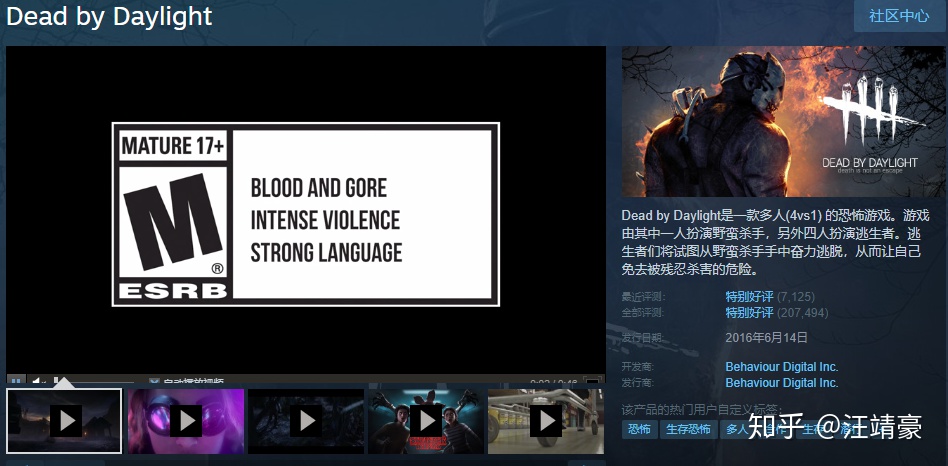Open the 社区中心 community hub button
This screenshot has width=948, height=466.
pos(900,16)
